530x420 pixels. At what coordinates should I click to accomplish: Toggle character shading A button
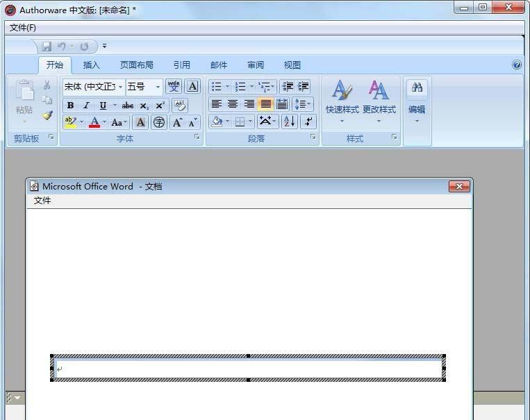click(x=140, y=122)
